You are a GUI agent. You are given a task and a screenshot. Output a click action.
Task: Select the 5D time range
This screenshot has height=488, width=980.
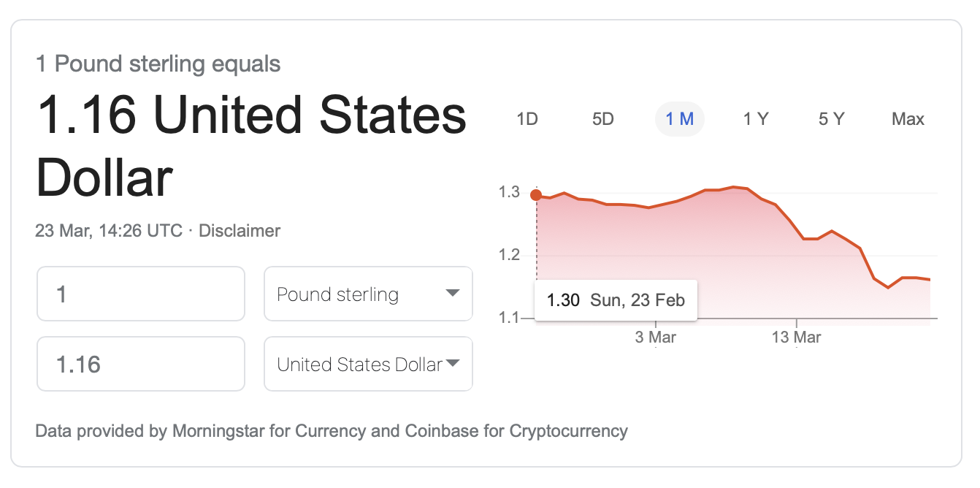[602, 119]
